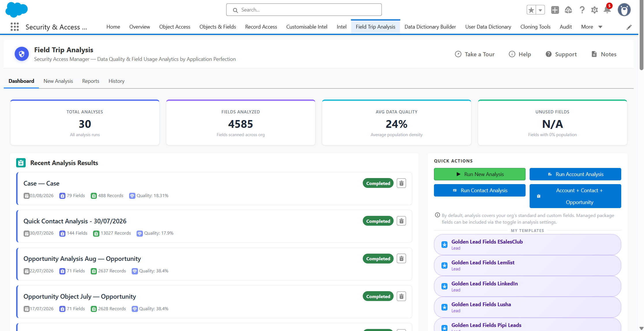Expand the favorites list dropdown arrow

[540, 10]
